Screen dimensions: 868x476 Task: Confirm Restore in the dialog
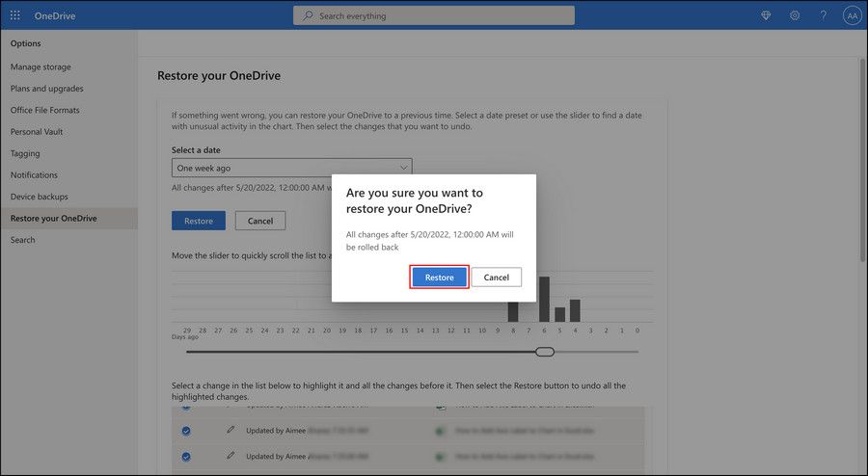point(439,277)
